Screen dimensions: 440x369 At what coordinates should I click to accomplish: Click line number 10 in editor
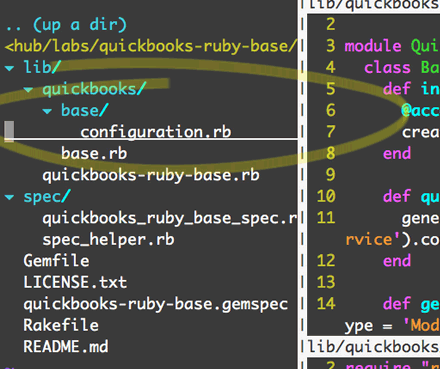[326, 197]
